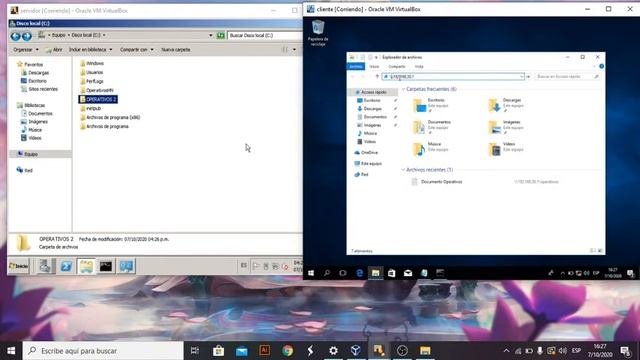Collapse Archivos recientes section
The height and width of the screenshot is (360, 640).
coord(403,170)
